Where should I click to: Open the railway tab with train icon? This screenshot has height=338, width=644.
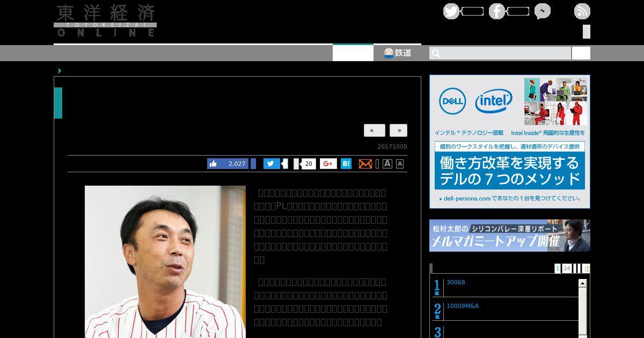point(398,53)
